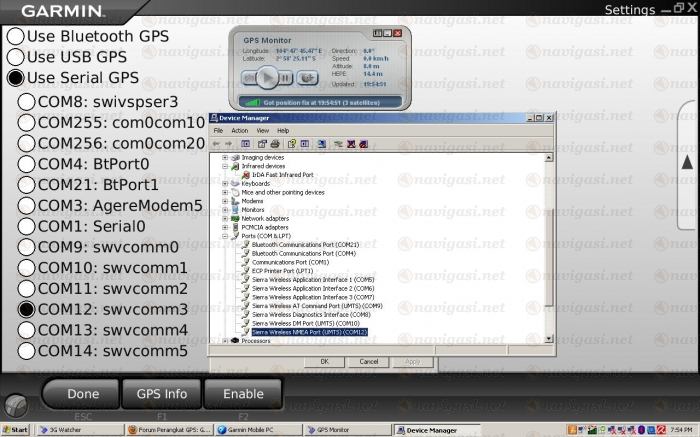This screenshot has width=700, height=437.
Task: Collapse the Ports (COM & LPT) node
Action: coord(225,235)
